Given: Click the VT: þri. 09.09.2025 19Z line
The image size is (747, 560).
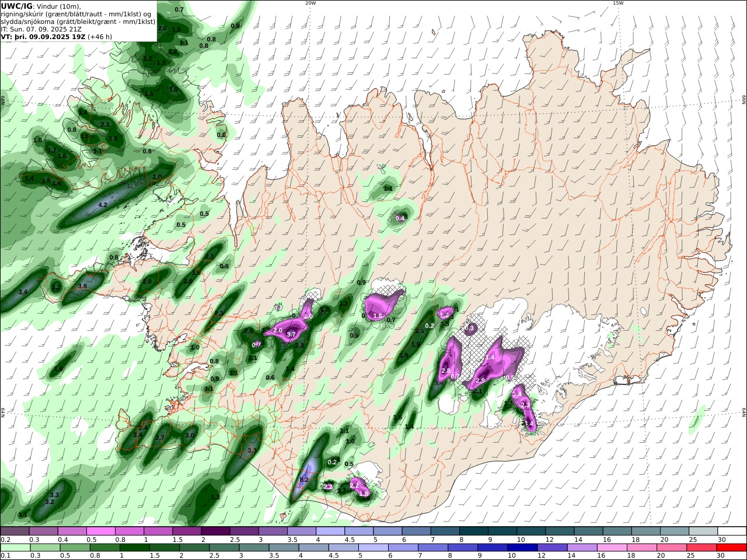Looking at the screenshot, I should [x=56, y=37].
